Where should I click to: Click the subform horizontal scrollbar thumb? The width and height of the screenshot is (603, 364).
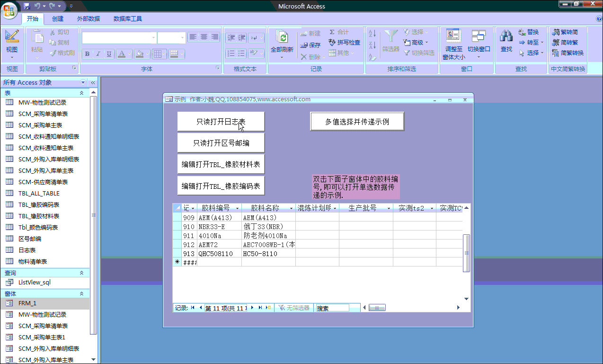click(377, 308)
